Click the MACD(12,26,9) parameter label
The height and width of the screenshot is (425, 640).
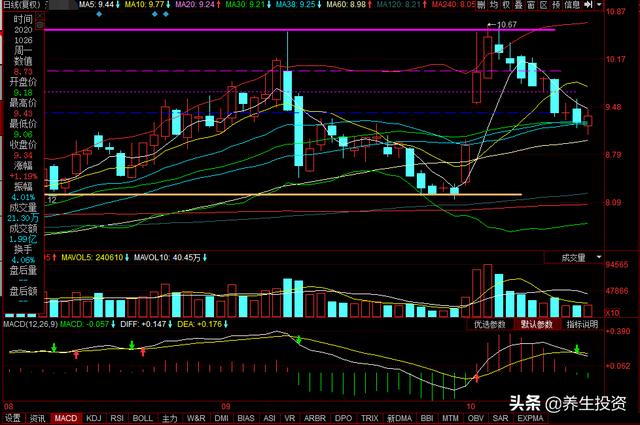point(31,325)
